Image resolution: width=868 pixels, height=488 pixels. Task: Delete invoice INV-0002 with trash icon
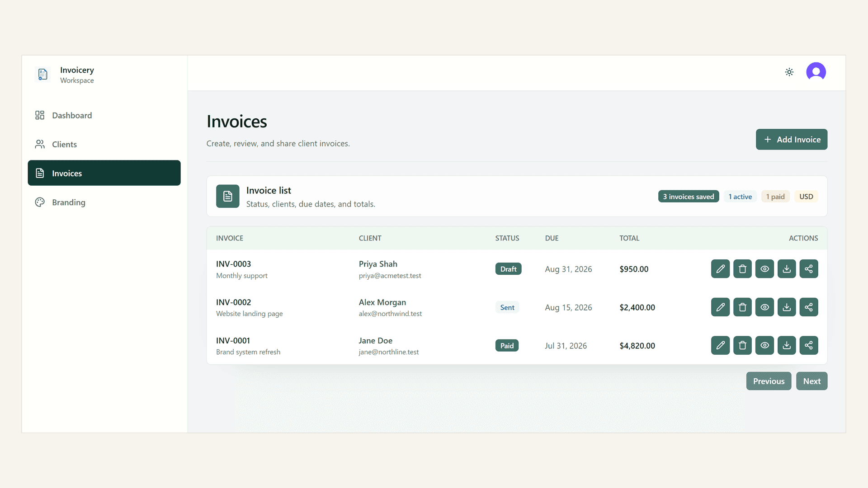742,307
